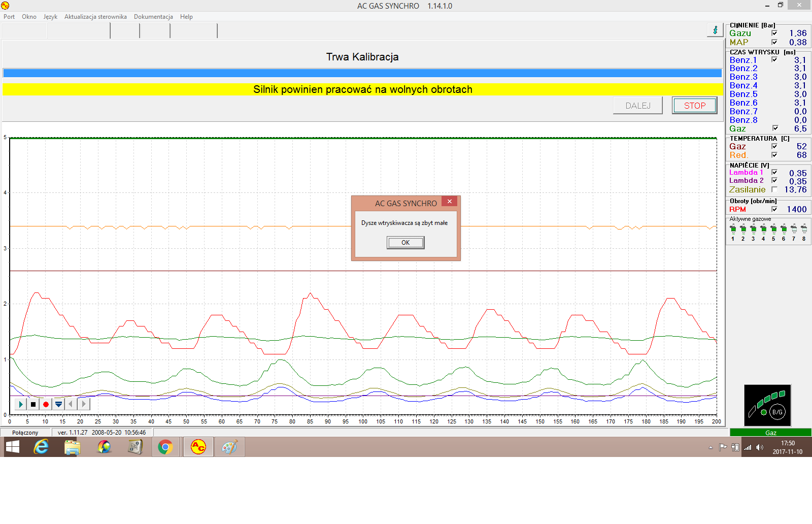Toggle the Gazu pressure checkbox
Screen dimensions: 812x524
774,33
